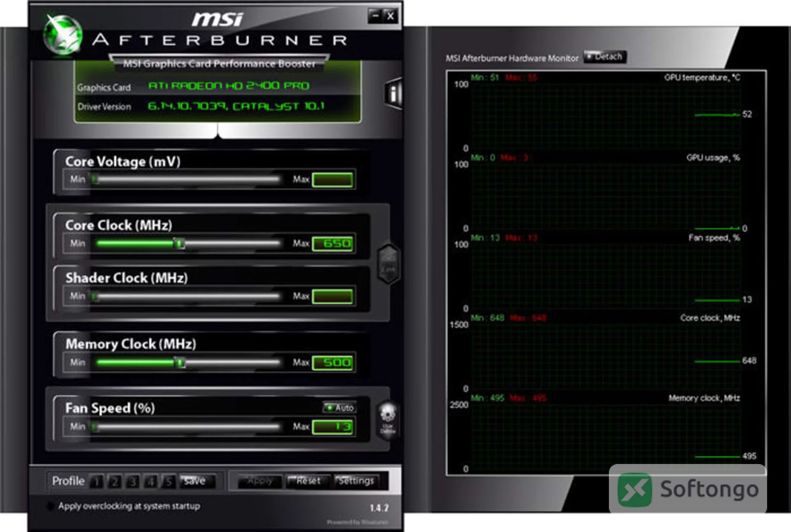Toggle the core and shader clock link
The width and height of the screenshot is (791, 532).
click(x=388, y=264)
